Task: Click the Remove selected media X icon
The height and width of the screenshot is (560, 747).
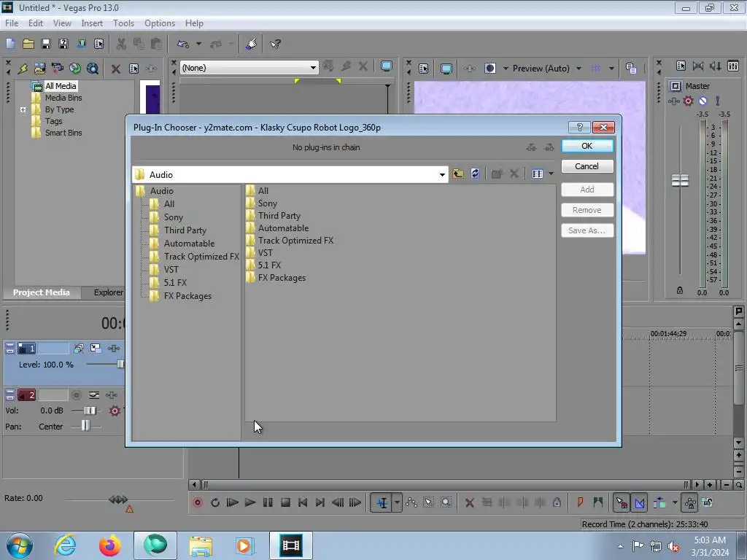Action: click(115, 69)
